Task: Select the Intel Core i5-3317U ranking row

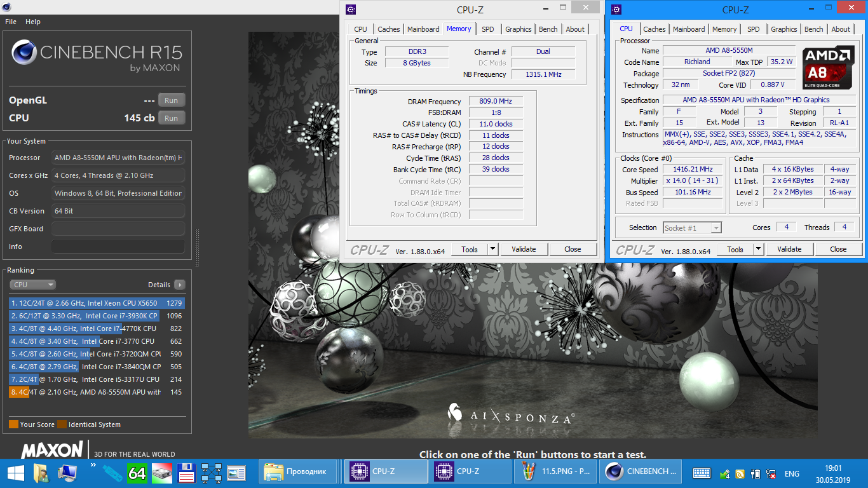Action: click(x=97, y=379)
